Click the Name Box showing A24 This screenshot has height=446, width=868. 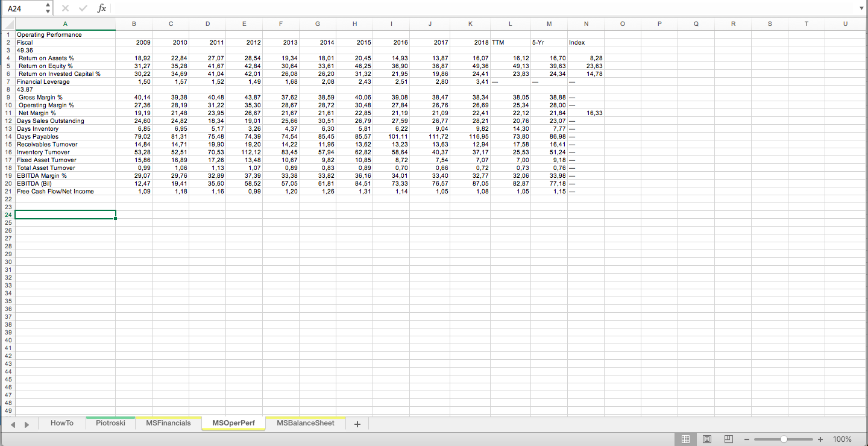click(23, 8)
